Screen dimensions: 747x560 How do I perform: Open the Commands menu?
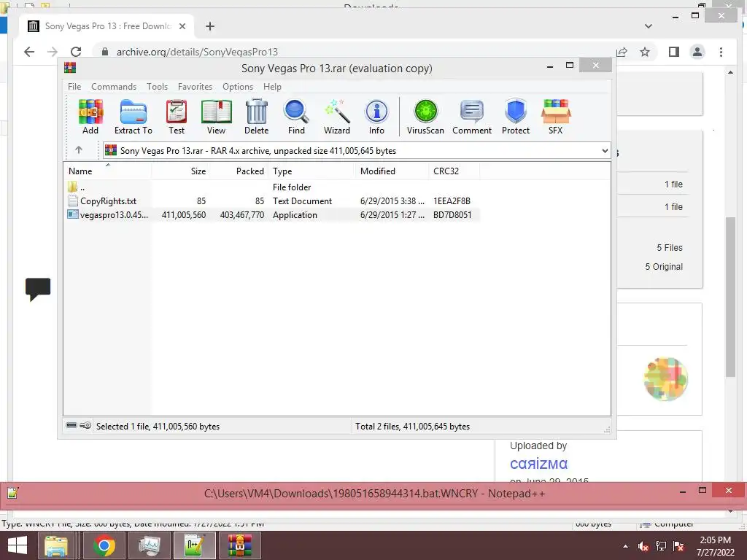point(114,87)
